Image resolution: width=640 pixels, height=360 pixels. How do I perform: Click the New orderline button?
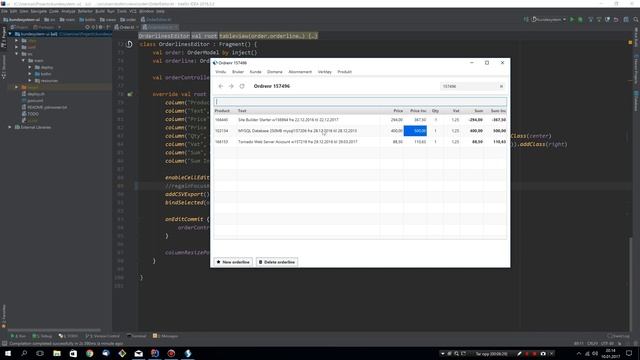click(233, 262)
